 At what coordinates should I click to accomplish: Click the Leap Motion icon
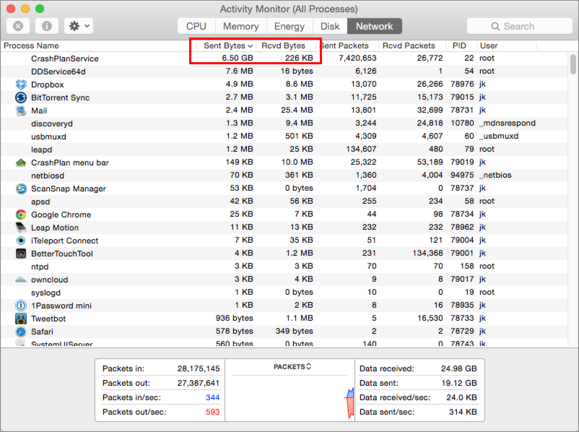point(21,227)
